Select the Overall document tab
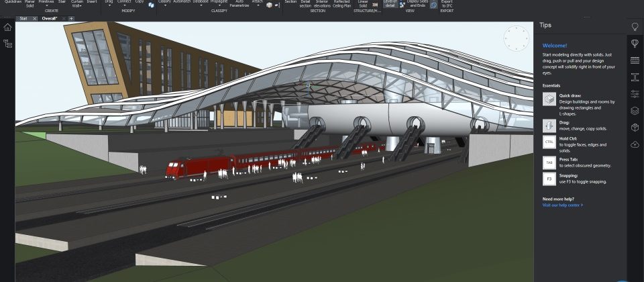The image size is (644, 282). pyautogui.click(x=49, y=18)
